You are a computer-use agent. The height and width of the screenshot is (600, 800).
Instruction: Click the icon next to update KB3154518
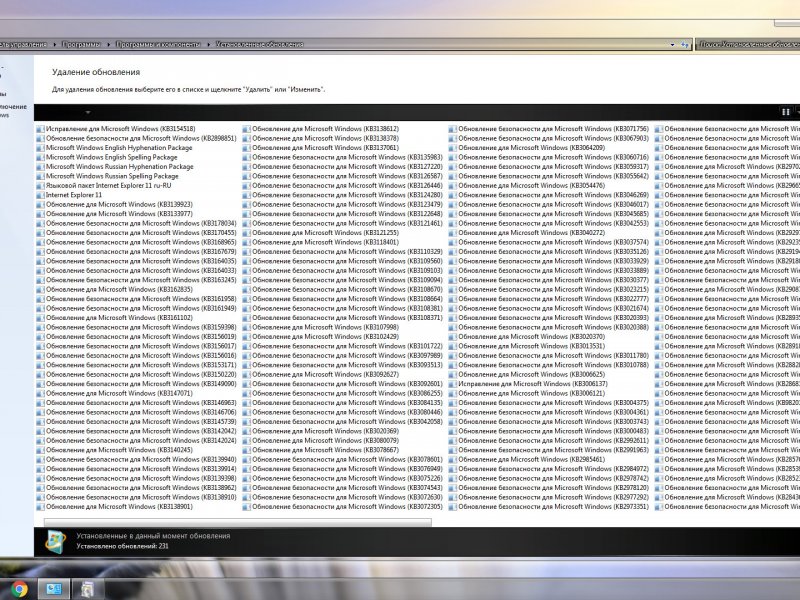click(x=40, y=129)
